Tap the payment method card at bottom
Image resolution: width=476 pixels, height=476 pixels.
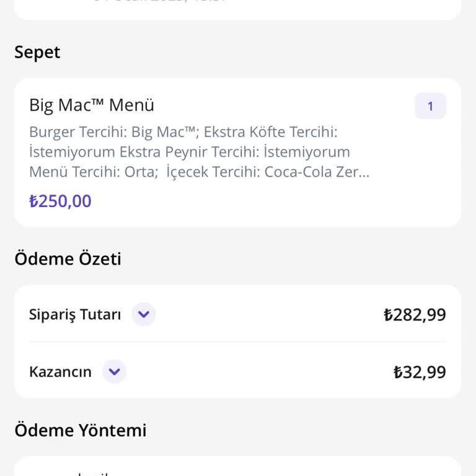(x=238, y=466)
